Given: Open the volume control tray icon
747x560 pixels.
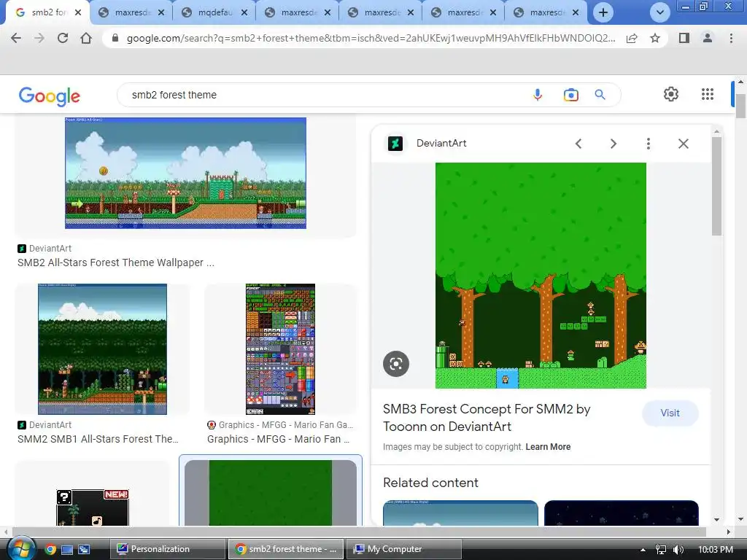Looking at the screenshot, I should click(x=678, y=550).
